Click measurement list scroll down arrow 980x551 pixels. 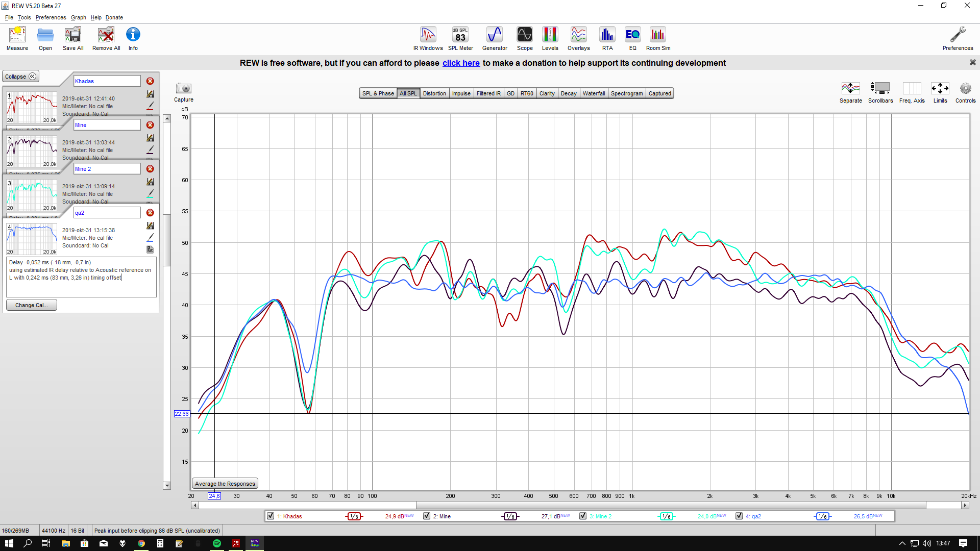(x=167, y=486)
